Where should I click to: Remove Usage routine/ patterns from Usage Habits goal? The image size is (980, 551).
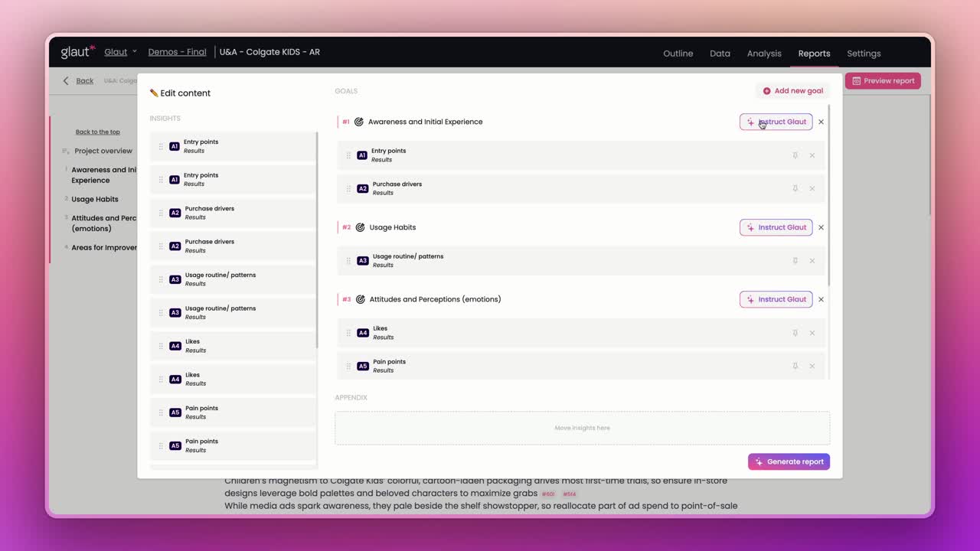pyautogui.click(x=812, y=261)
